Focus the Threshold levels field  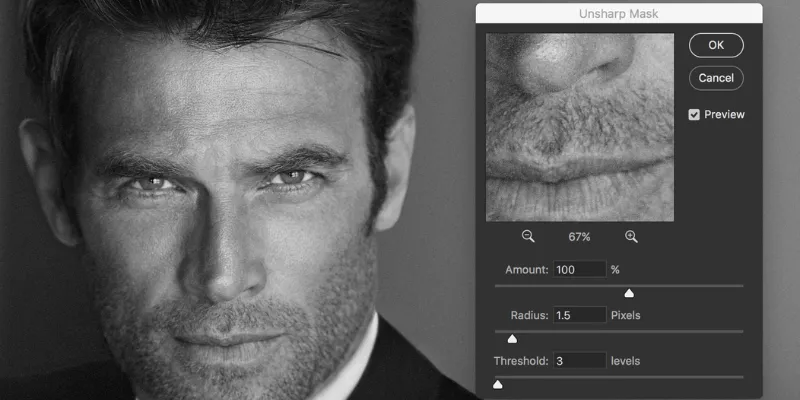(x=579, y=361)
